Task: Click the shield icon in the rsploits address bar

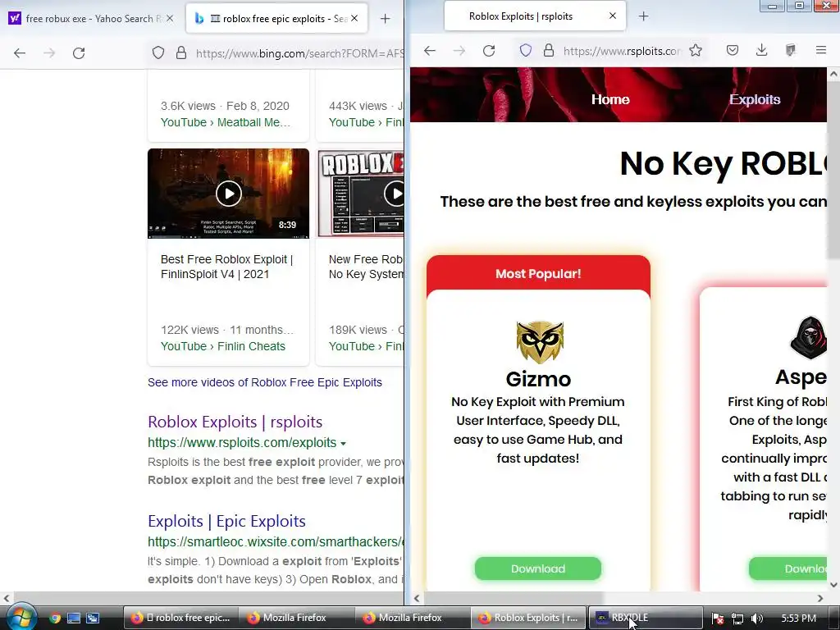Action: [x=526, y=50]
